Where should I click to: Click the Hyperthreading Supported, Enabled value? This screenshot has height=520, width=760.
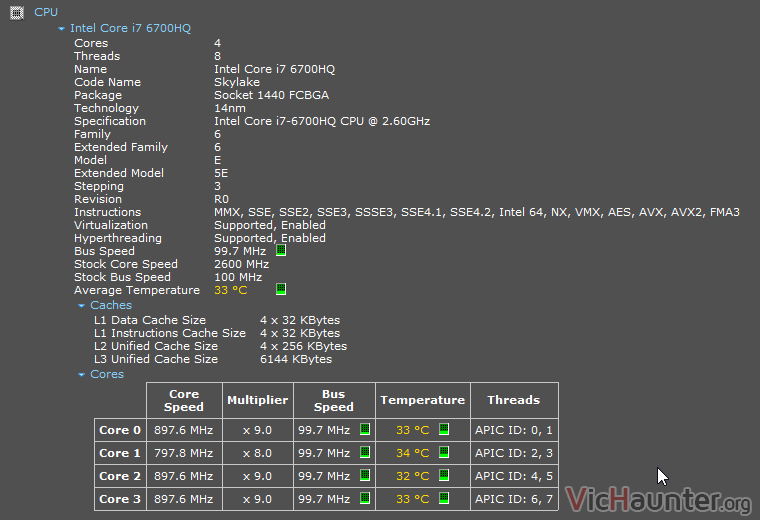[x=270, y=238]
